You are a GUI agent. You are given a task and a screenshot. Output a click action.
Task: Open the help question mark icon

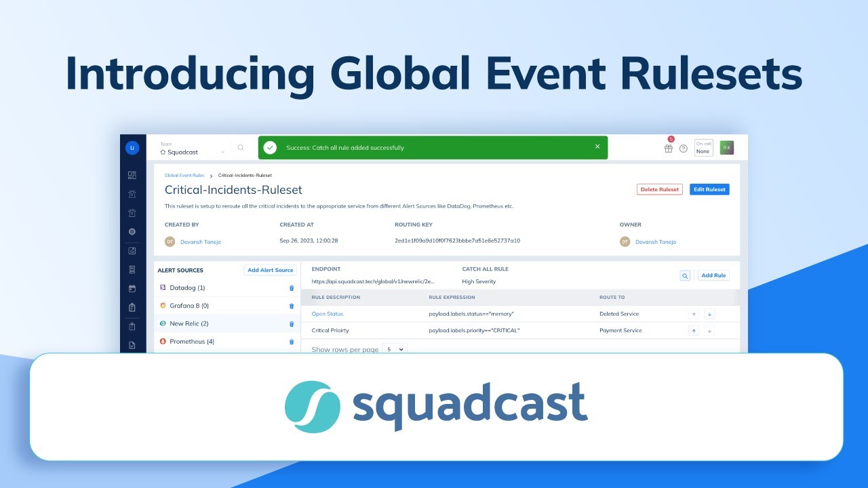[x=684, y=148]
